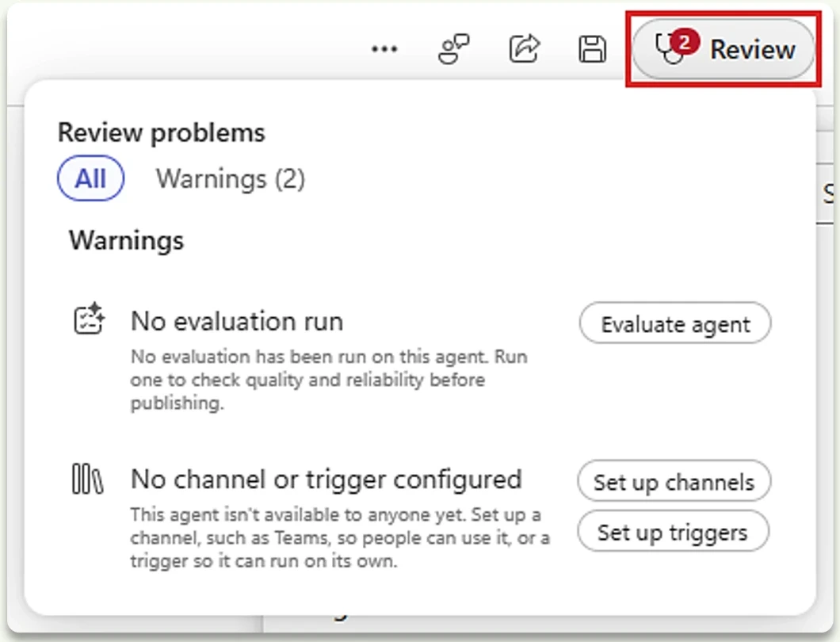
Task: Save using the floppy disk icon
Action: [592, 49]
